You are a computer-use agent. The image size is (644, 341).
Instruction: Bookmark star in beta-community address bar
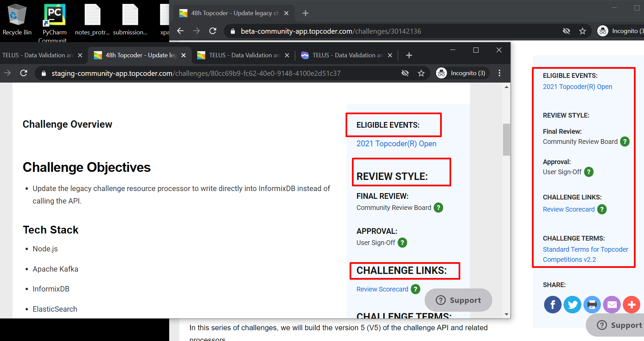coord(582,31)
